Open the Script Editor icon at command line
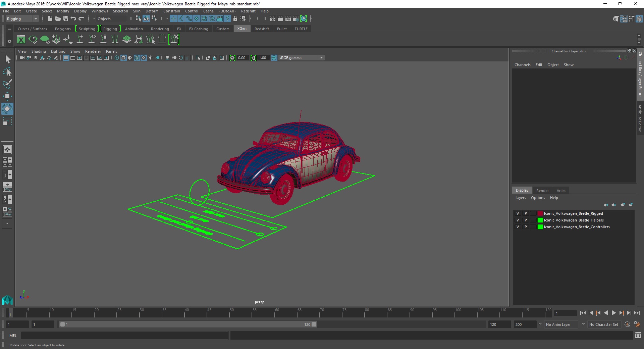 pos(638,335)
